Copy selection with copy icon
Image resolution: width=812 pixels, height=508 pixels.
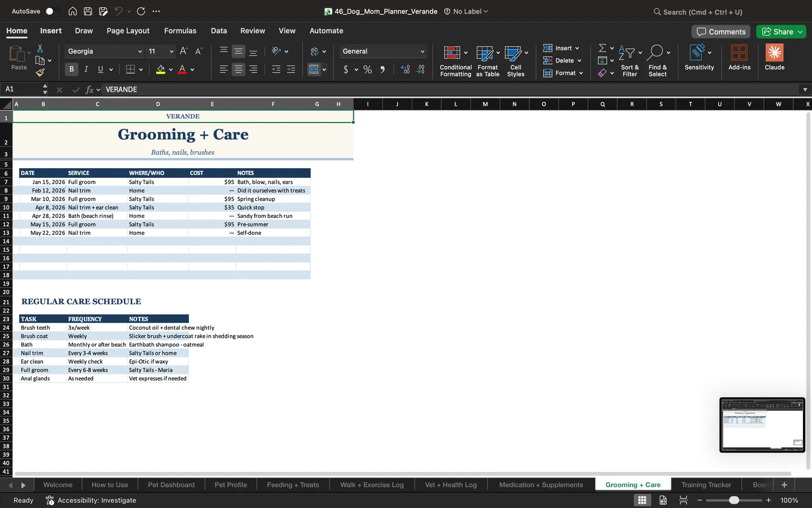pos(40,60)
